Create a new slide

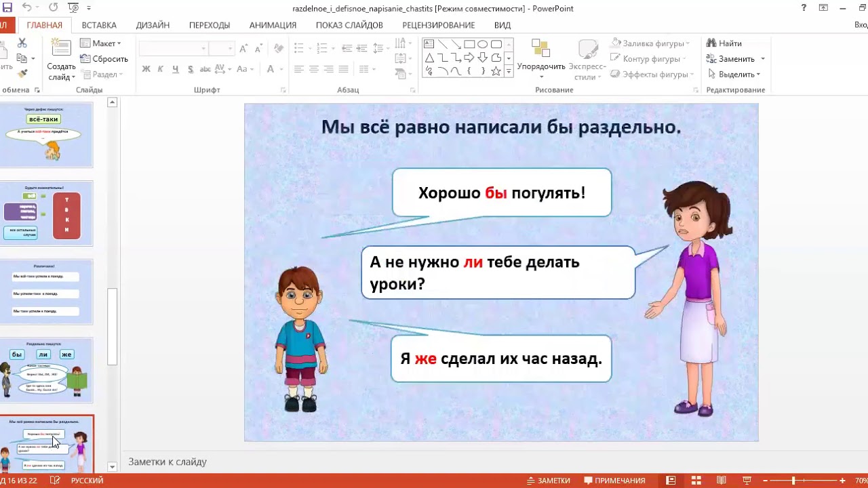tap(61, 60)
